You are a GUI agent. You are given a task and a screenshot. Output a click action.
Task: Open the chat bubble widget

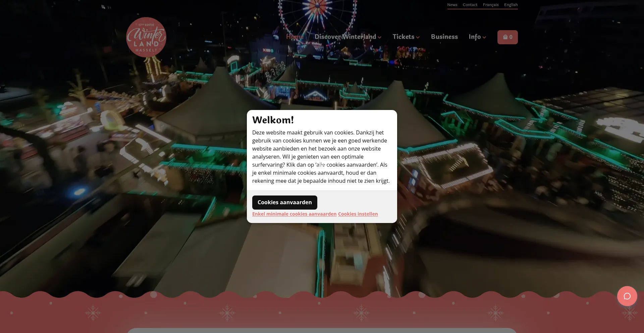click(627, 296)
